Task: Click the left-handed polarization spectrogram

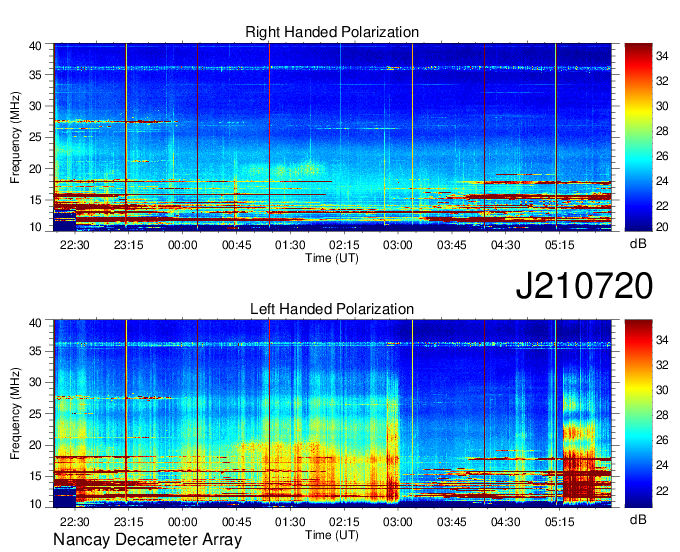Action: tap(332, 414)
